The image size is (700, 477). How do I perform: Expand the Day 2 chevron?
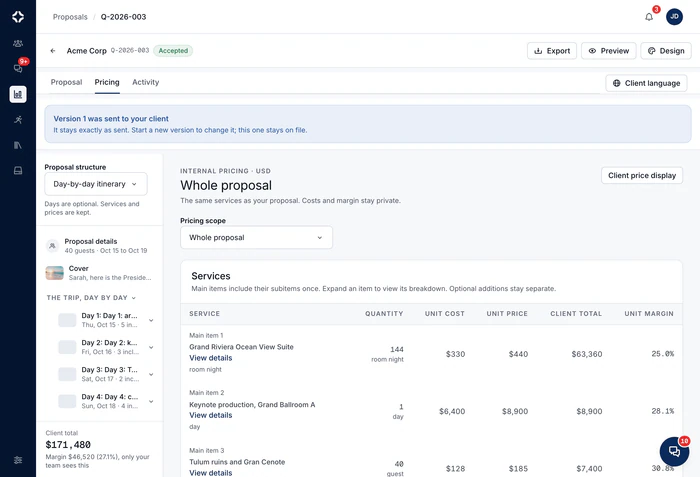tap(151, 347)
